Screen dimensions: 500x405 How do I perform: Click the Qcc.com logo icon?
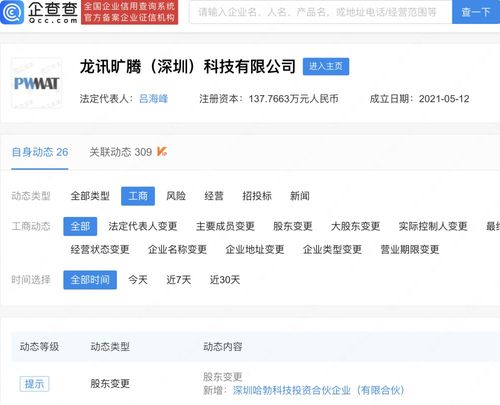click(x=12, y=12)
